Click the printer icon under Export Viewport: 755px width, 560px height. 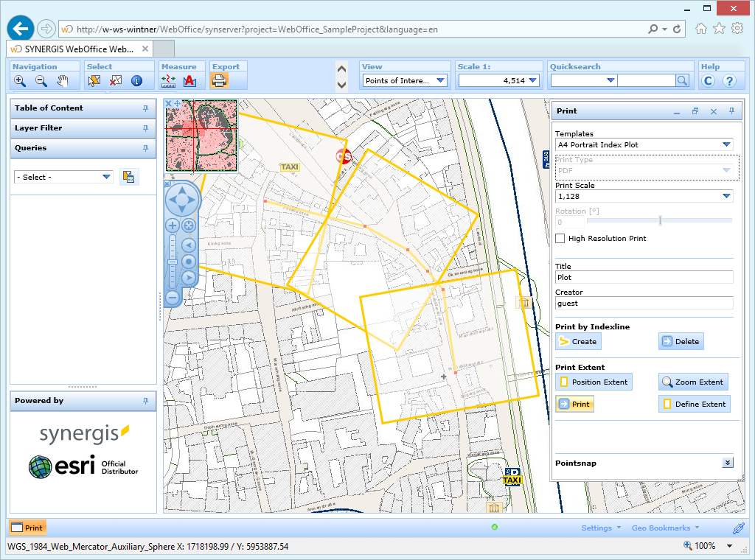point(220,81)
